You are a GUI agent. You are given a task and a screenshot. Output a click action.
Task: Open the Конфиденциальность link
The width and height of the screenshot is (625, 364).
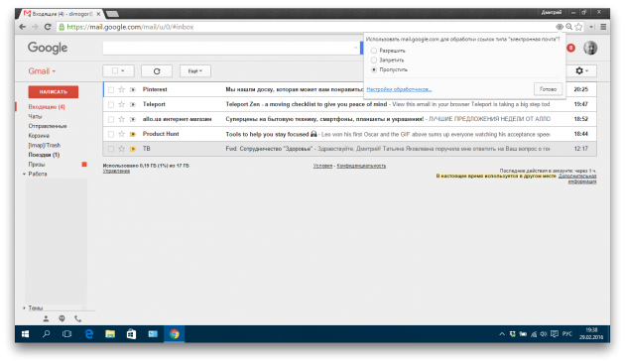coord(361,166)
